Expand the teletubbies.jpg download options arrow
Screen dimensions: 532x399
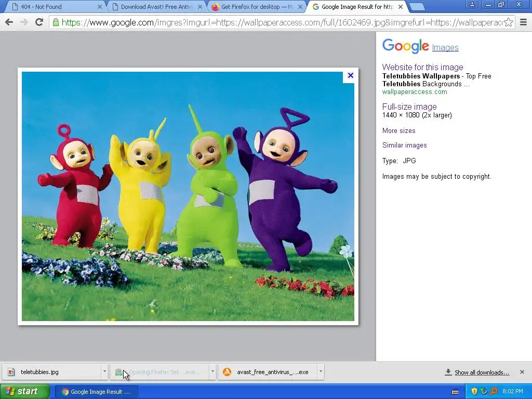[104, 371]
